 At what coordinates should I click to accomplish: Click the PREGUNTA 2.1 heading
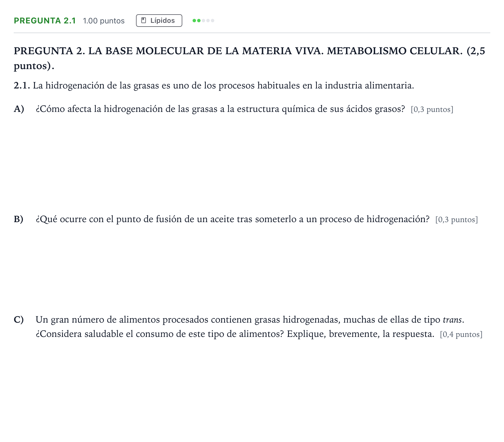coord(45,21)
